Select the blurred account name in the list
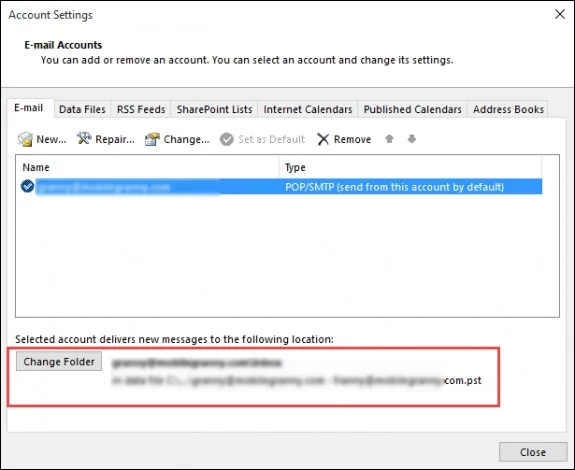This screenshot has height=470, width=575. click(x=104, y=187)
